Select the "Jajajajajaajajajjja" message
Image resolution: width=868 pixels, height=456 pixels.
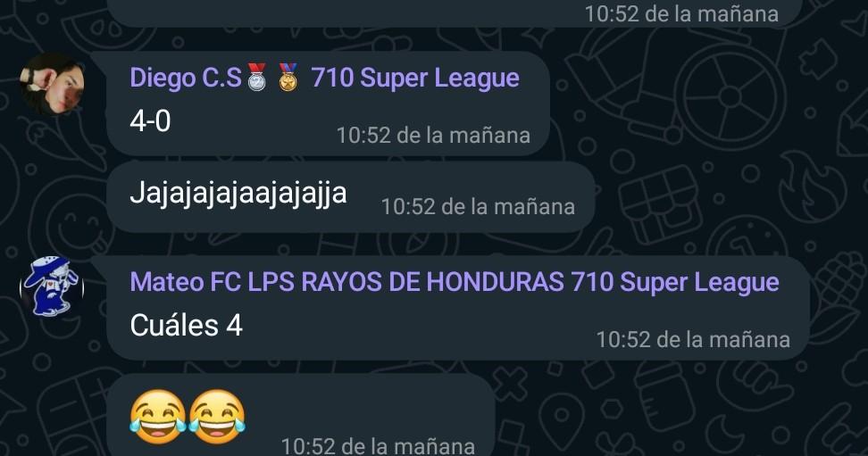tap(238, 193)
